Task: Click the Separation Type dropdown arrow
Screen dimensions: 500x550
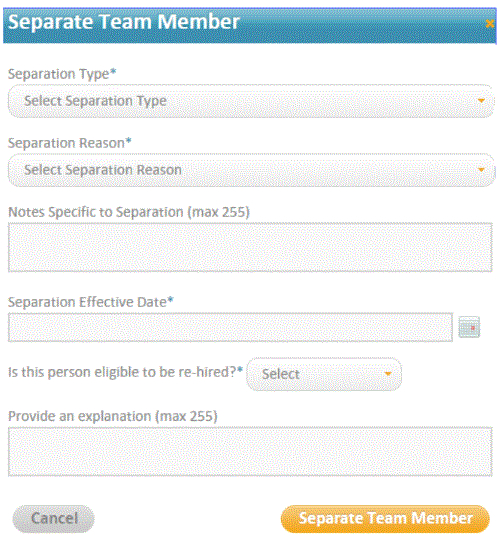Action: click(481, 101)
